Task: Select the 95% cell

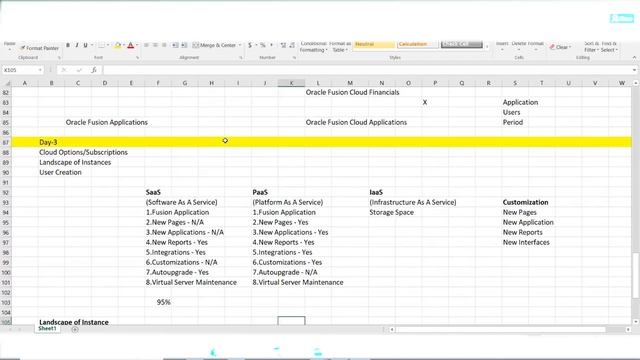Action: tap(158, 302)
